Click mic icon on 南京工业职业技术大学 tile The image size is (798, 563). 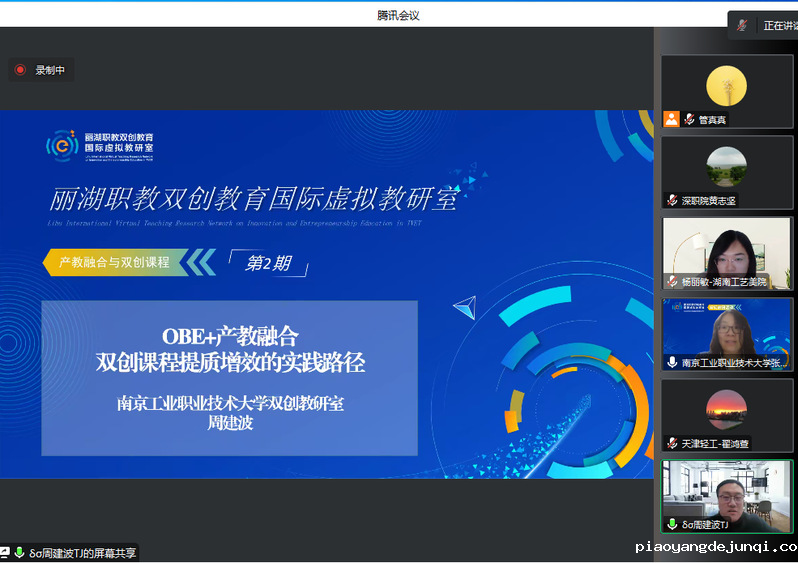(x=672, y=362)
